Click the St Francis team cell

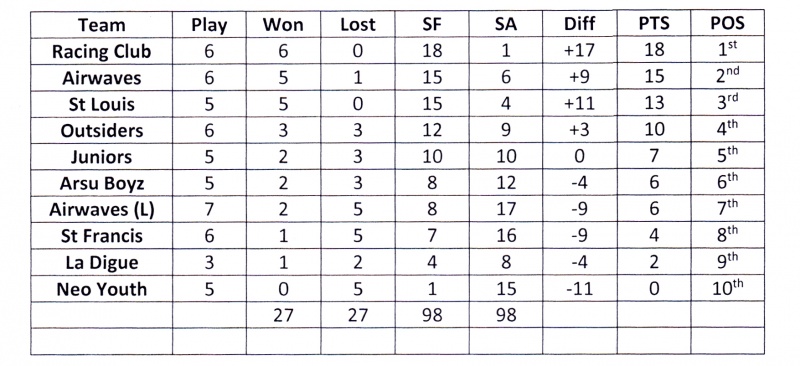click(102, 236)
